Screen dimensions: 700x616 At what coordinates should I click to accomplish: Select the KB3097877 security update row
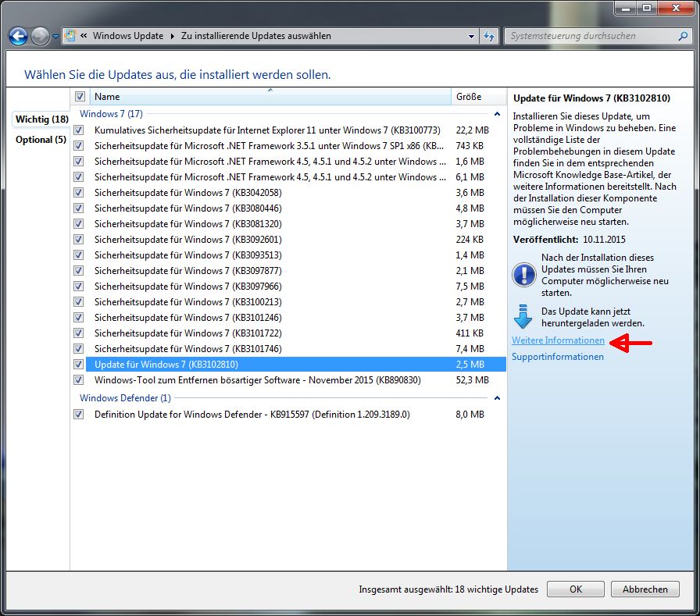point(295,271)
